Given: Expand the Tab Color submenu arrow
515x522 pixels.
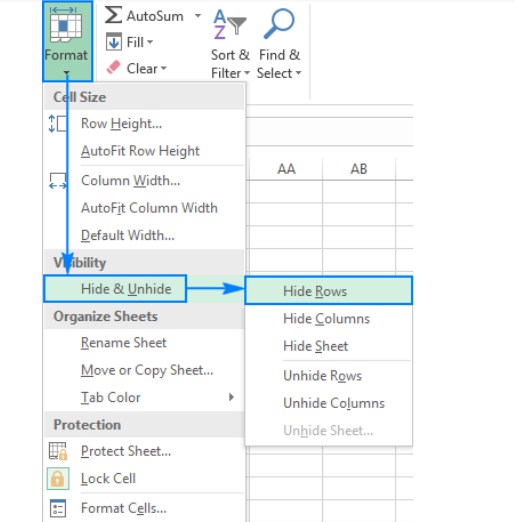Looking at the screenshot, I should [x=231, y=397].
